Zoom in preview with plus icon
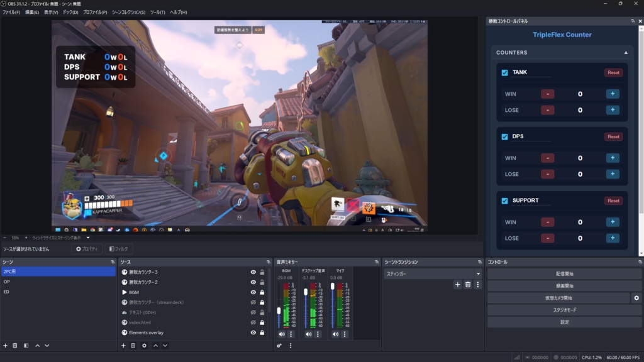The width and height of the screenshot is (644, 362). 26,238
